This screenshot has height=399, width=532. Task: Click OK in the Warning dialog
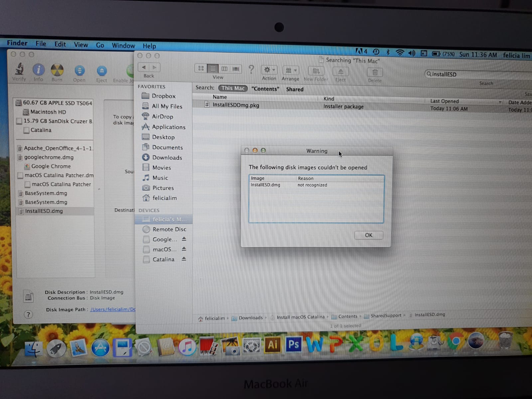(x=369, y=235)
